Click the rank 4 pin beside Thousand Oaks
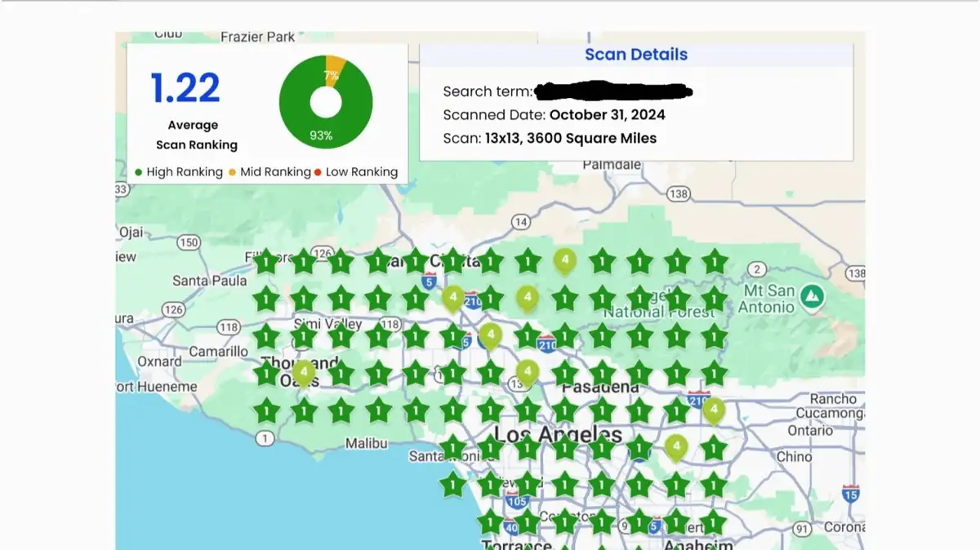This screenshot has width=980, height=550. [x=304, y=373]
